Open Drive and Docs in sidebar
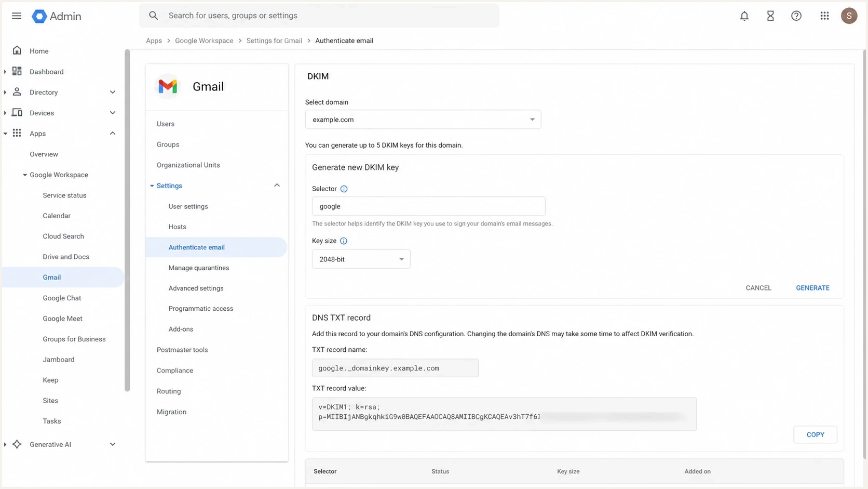Image resolution: width=868 pixels, height=489 pixels. pos(66,257)
